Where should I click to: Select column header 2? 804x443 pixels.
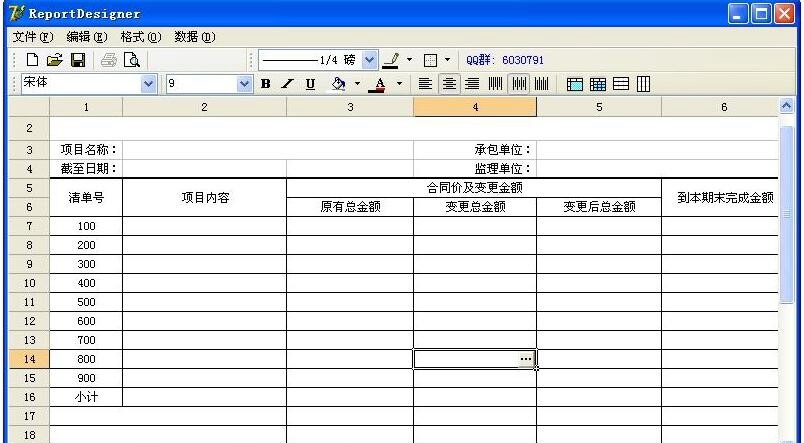pyautogui.click(x=205, y=107)
